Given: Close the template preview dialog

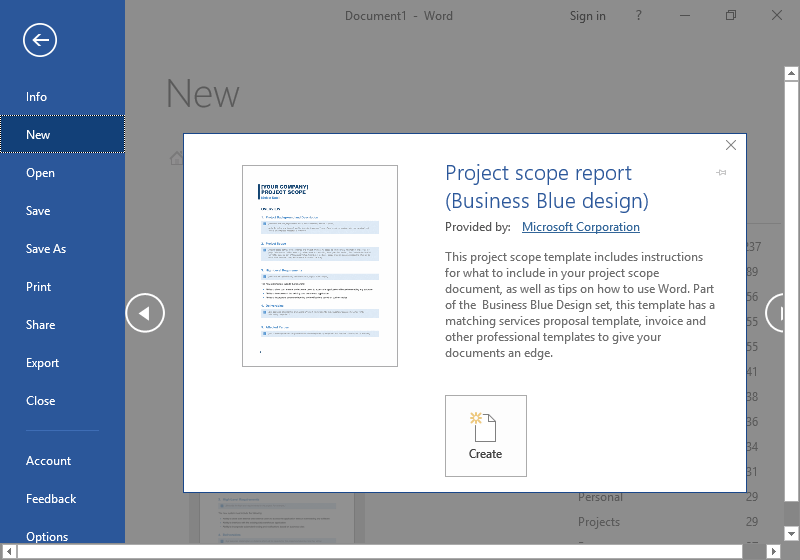Looking at the screenshot, I should (731, 145).
